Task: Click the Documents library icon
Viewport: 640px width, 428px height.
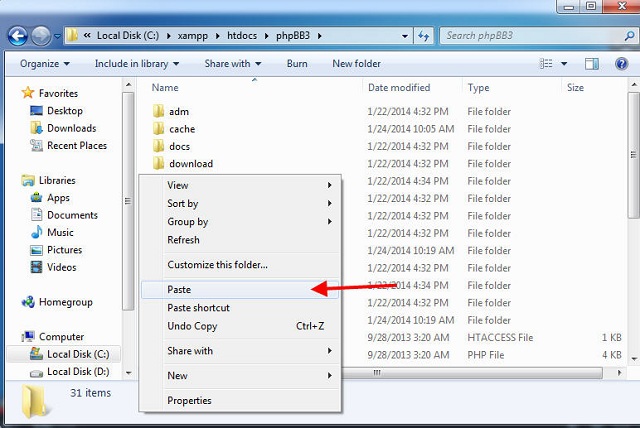Action: pyautogui.click(x=36, y=215)
